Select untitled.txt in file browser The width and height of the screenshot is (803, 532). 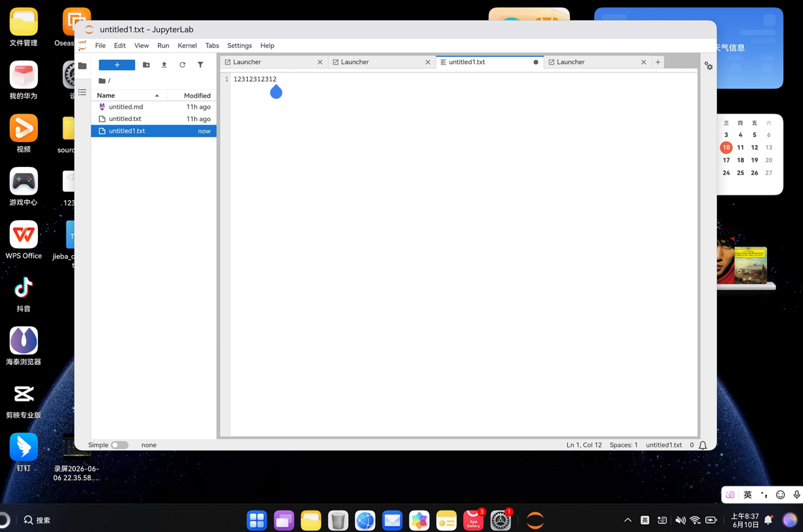coord(154,119)
